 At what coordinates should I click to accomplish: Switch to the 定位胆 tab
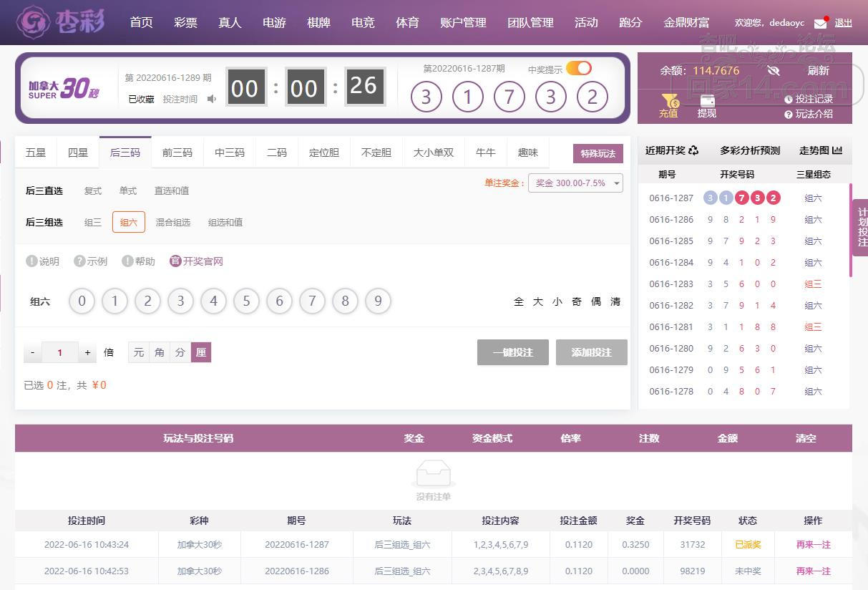tap(324, 153)
